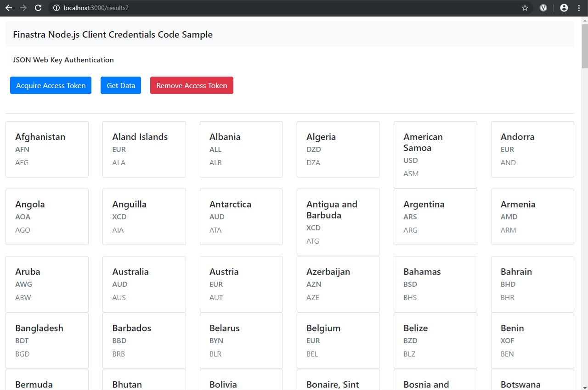Click the AUS country code
588x390 pixels.
(119, 297)
